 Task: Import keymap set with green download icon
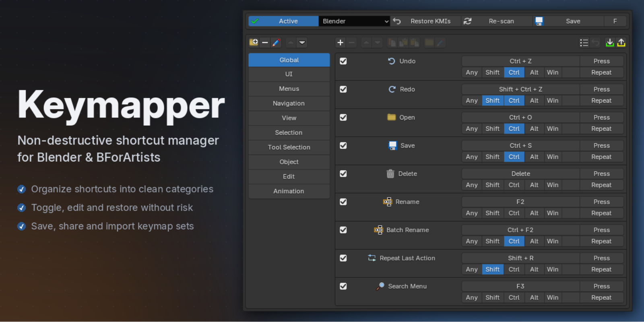[610, 43]
